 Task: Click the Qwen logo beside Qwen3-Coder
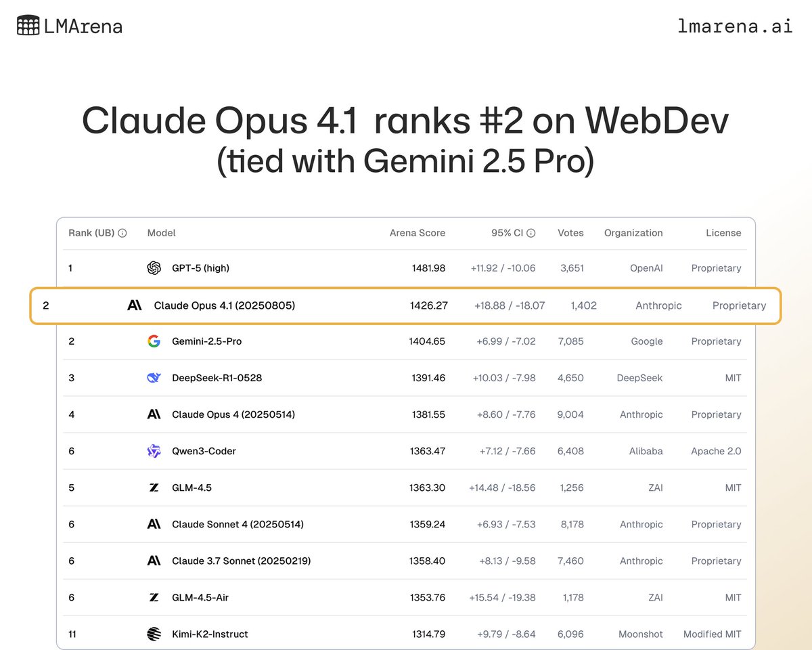154,451
